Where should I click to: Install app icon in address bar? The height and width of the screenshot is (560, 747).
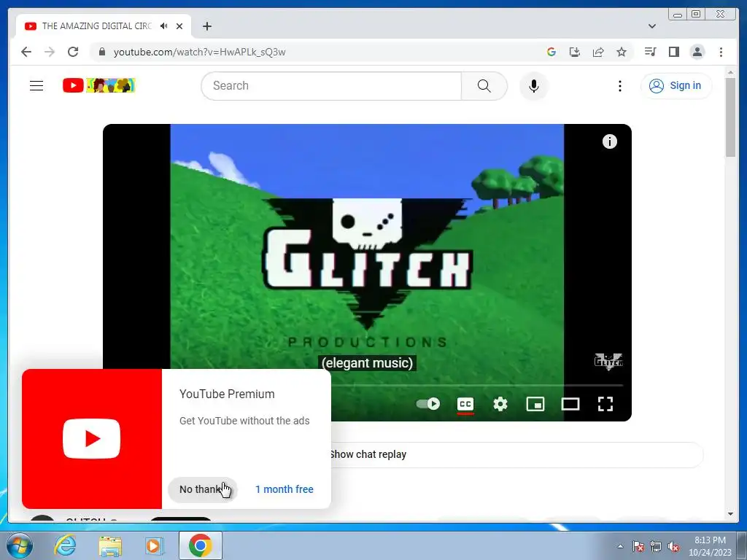point(575,52)
